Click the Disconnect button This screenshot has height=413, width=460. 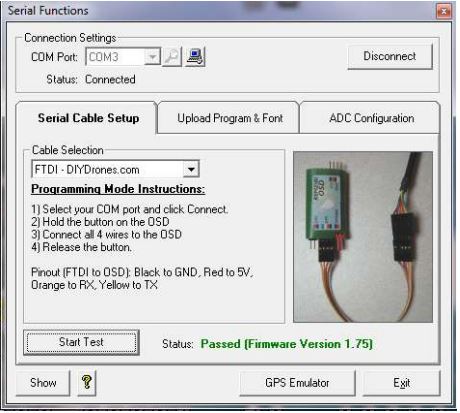click(390, 56)
